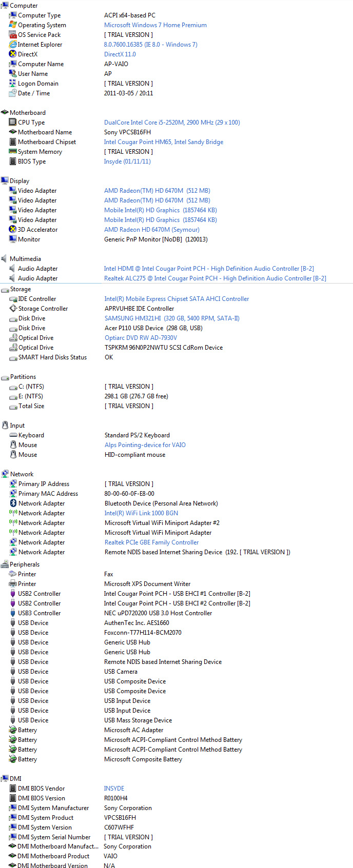Open Intel HDMI audio controller link

pyautogui.click(x=209, y=269)
